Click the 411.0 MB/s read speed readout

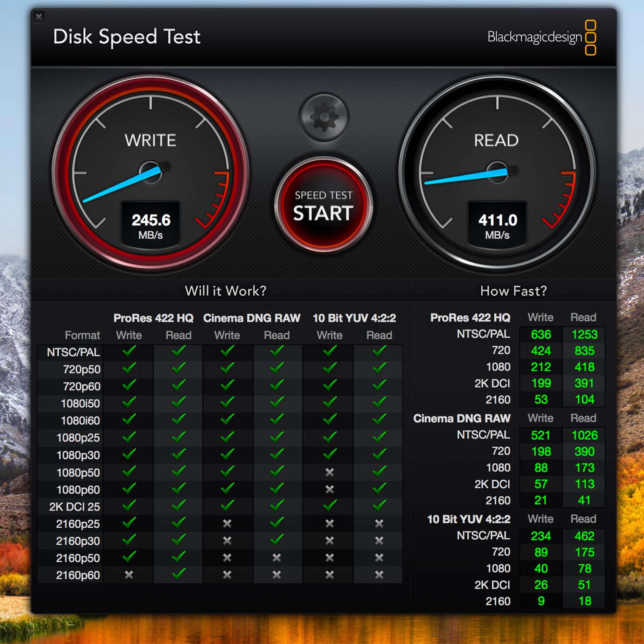(x=497, y=225)
